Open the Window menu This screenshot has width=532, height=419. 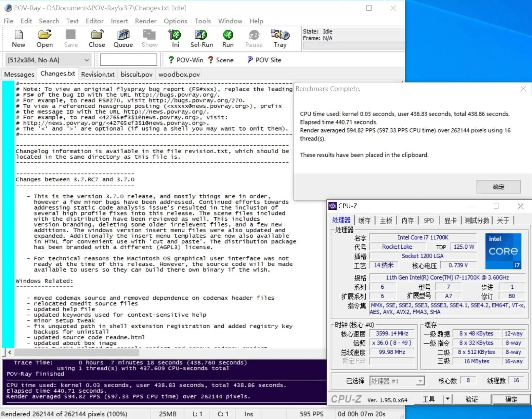click(230, 21)
